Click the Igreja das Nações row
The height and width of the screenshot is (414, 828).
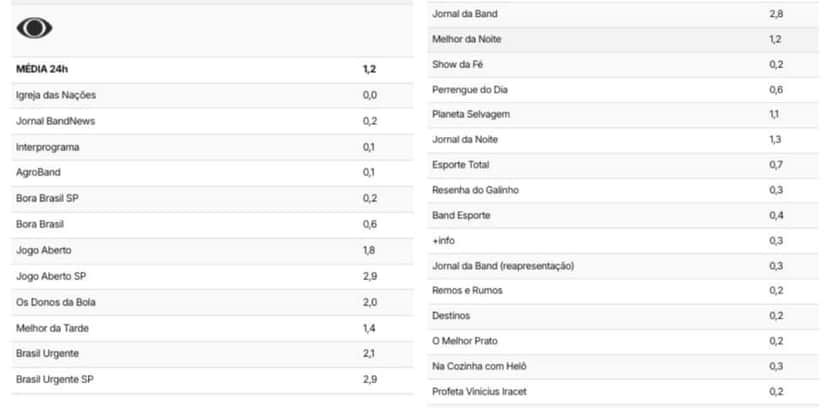point(212,96)
